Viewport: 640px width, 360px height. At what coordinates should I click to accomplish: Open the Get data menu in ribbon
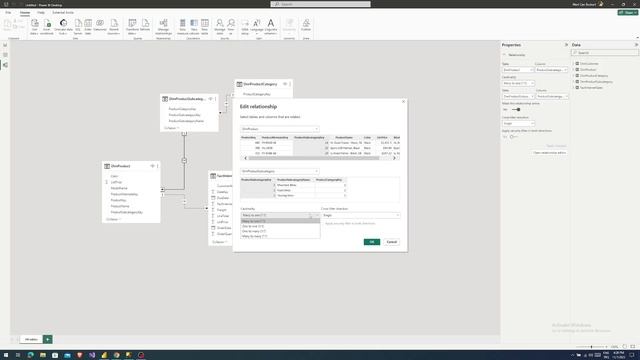[x=34, y=27]
